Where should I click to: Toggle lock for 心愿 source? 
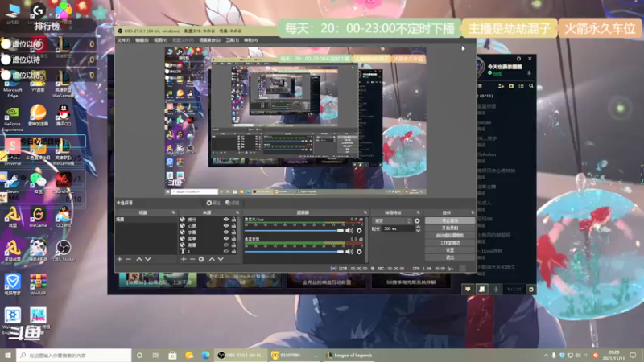[x=233, y=226]
